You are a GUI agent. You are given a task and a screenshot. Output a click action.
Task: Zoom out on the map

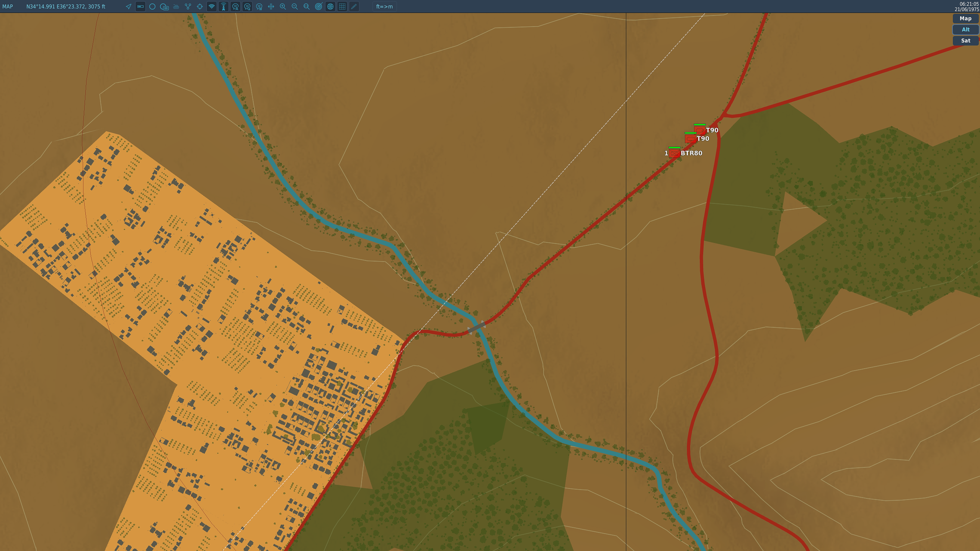[x=295, y=7]
